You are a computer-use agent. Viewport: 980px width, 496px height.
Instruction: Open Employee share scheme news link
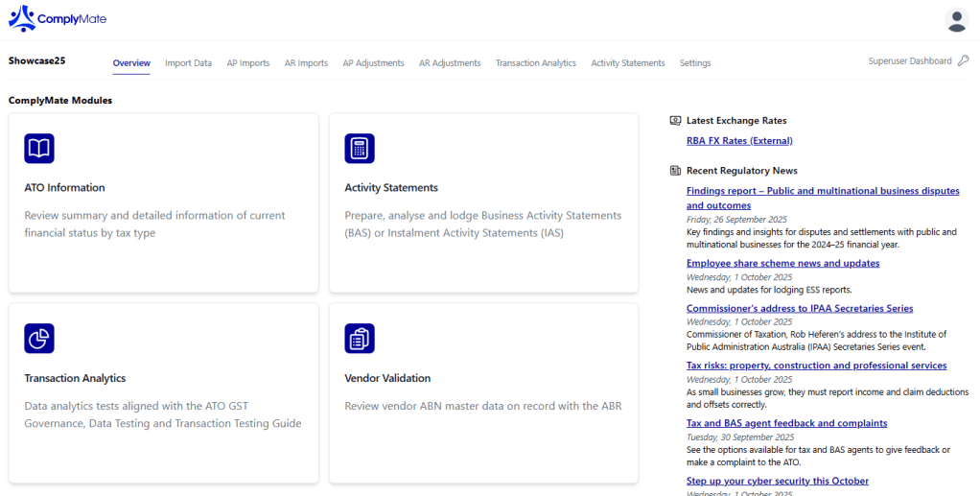782,263
